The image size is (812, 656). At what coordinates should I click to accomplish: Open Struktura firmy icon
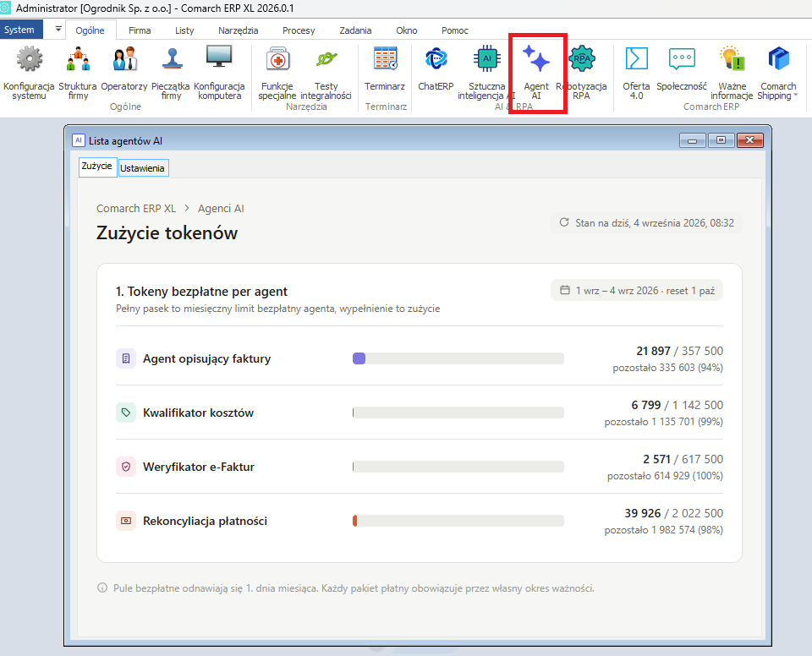78,58
